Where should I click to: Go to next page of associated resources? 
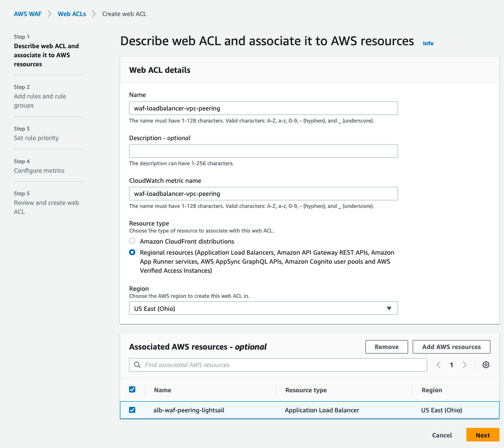[x=465, y=365]
